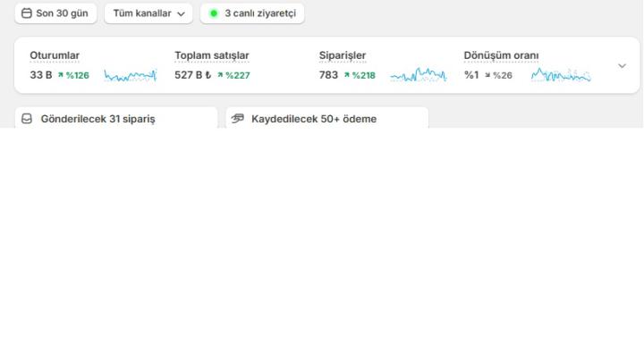Click the green live visitor indicator dot
The height and width of the screenshot is (361, 644).
pyautogui.click(x=214, y=13)
